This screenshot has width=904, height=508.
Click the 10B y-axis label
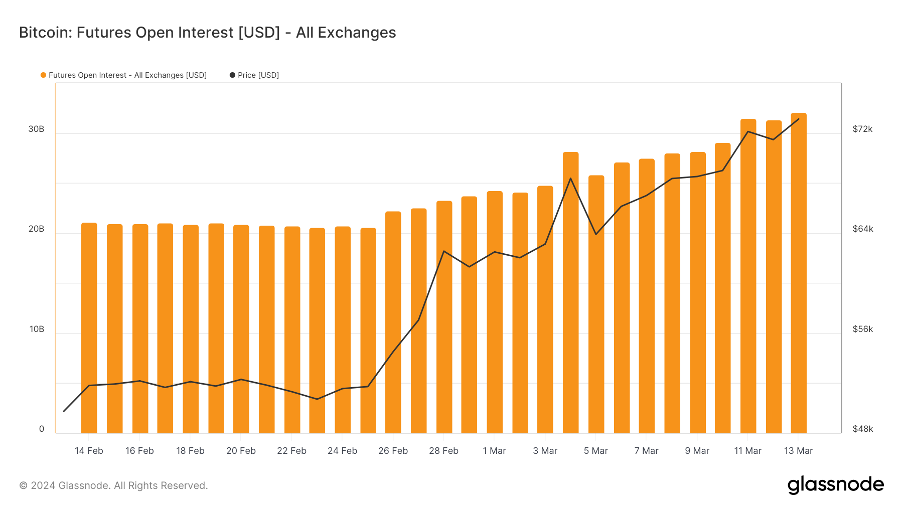point(36,330)
